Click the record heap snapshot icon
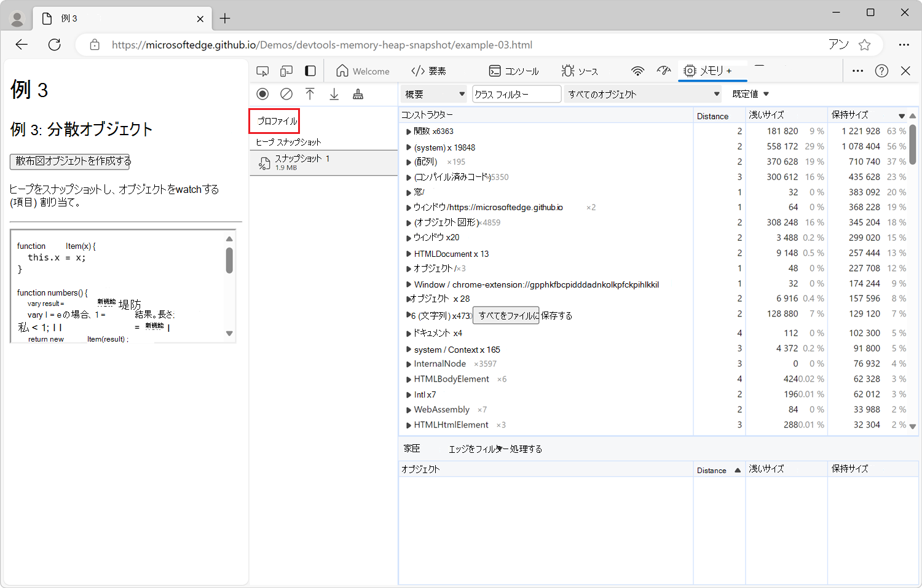Screen dimensions: 922x588 pos(262,94)
